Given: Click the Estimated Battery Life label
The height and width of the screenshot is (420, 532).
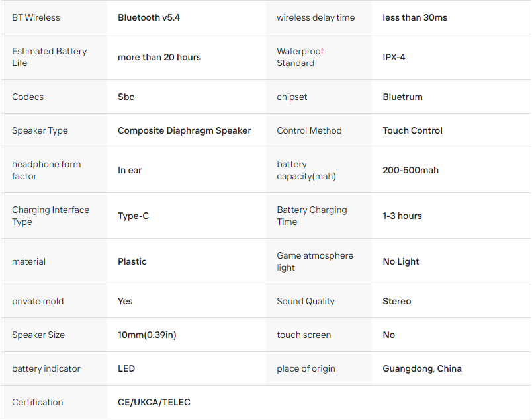Looking at the screenshot, I should pyautogui.click(x=49, y=57).
